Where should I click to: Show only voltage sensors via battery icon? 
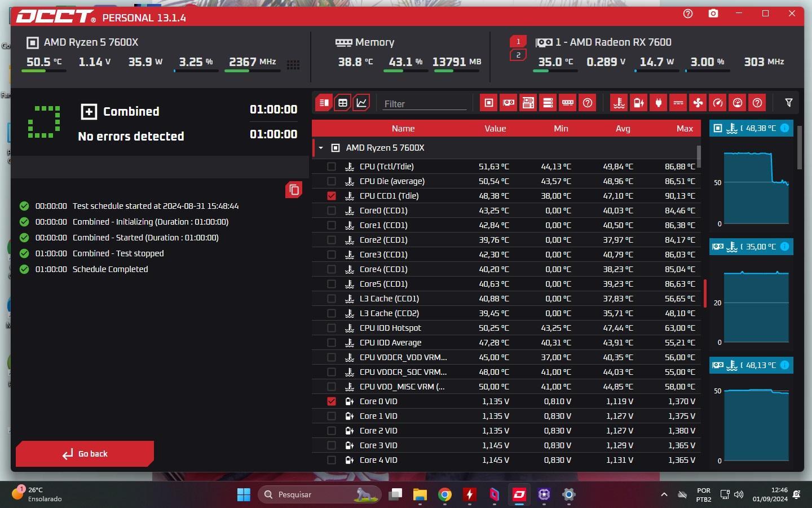click(639, 103)
